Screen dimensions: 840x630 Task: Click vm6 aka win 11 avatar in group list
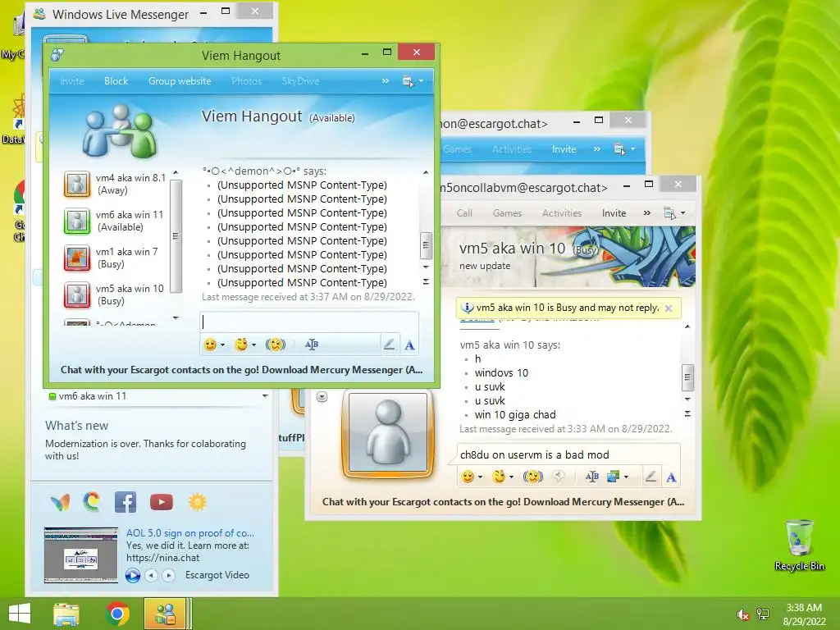[77, 221]
